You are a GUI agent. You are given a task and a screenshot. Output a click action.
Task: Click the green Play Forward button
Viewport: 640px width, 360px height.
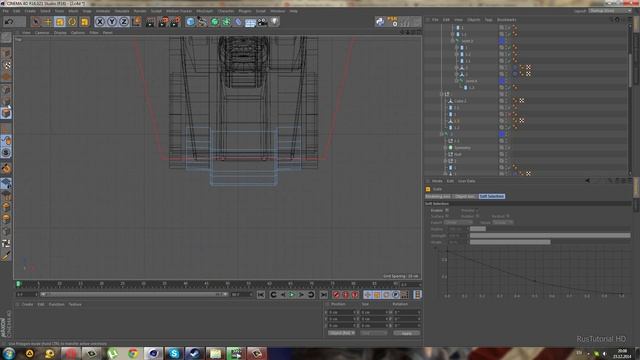292,295
